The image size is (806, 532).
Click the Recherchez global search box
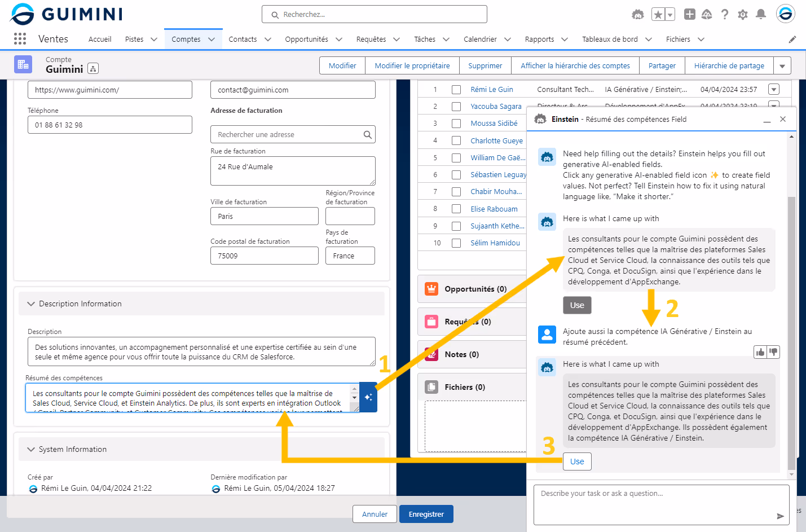(375, 14)
